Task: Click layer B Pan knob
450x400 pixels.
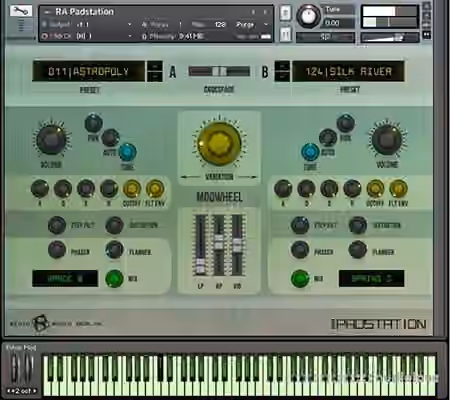Action: [345, 123]
